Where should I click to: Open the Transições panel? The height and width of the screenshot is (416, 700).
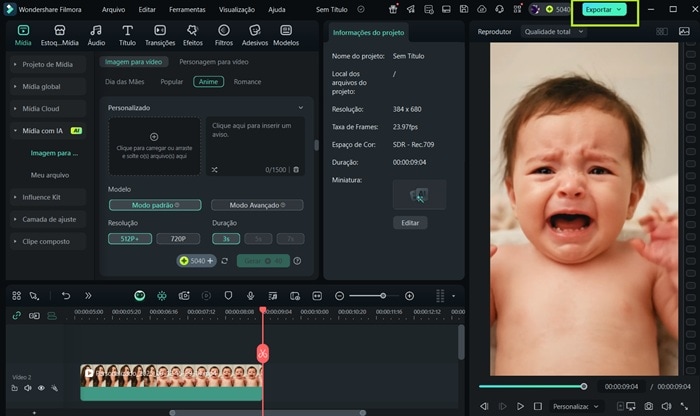point(160,35)
